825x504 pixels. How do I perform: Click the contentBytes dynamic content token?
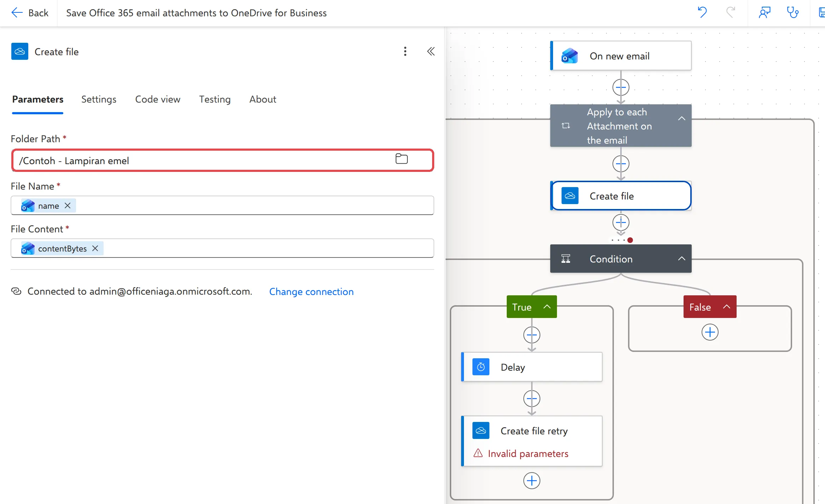(x=62, y=248)
